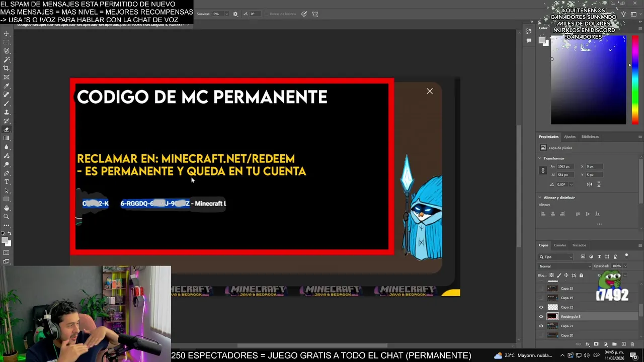This screenshot has height=362, width=644.
Task: Select the Move tool
Action: coord(7,34)
